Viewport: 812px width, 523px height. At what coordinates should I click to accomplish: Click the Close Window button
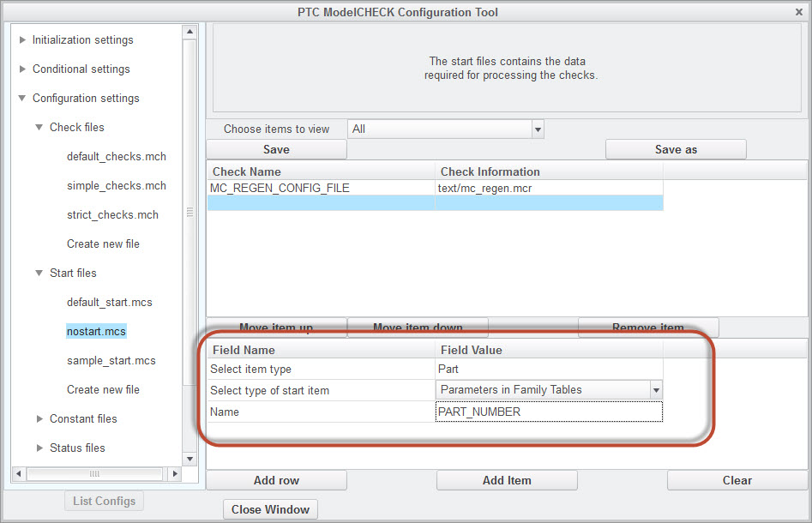(270, 509)
